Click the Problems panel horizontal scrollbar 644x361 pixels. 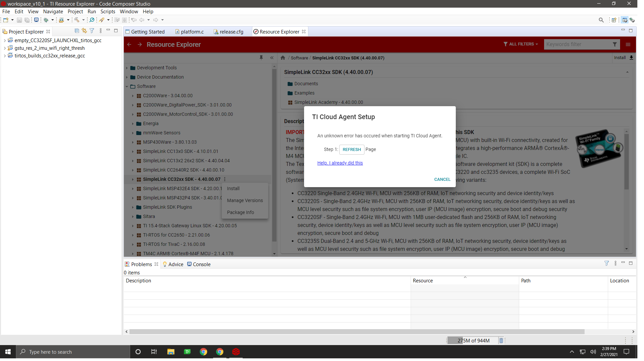pyautogui.click(x=357, y=331)
